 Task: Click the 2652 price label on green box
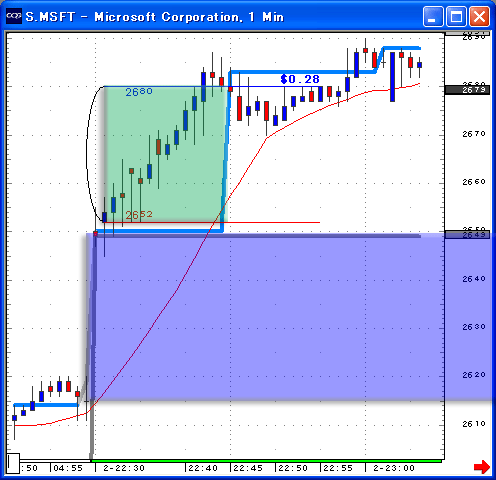click(x=139, y=215)
